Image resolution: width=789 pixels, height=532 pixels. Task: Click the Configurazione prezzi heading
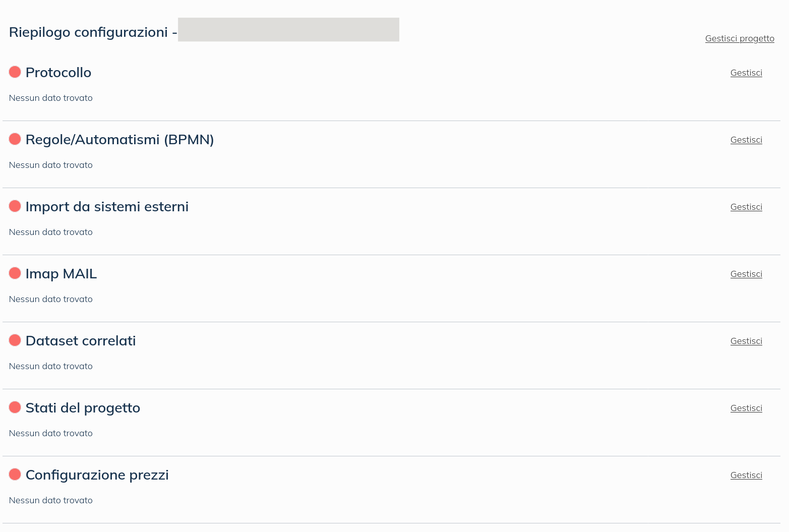[97, 475]
